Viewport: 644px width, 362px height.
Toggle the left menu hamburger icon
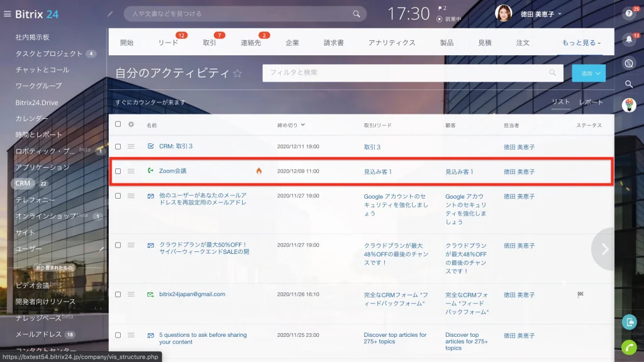pos(7,14)
